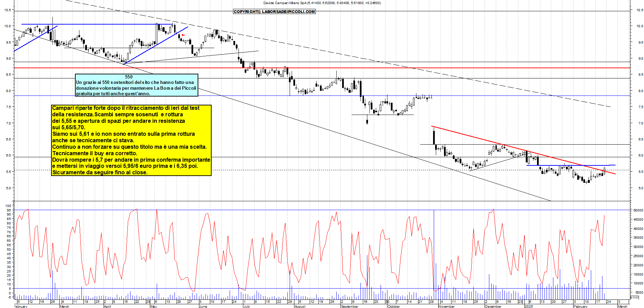
Task: Click line 'e mettersi in viaggio versoi 5,95/6 euro'
Action: click(x=125, y=166)
